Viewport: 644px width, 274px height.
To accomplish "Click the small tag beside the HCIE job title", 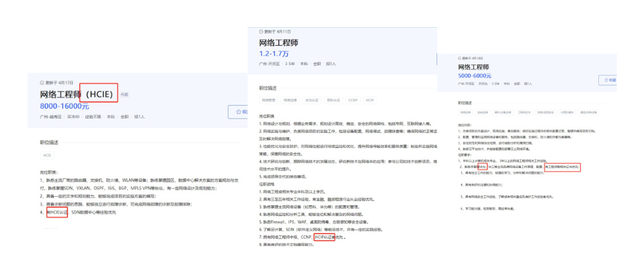I will point(124,94).
